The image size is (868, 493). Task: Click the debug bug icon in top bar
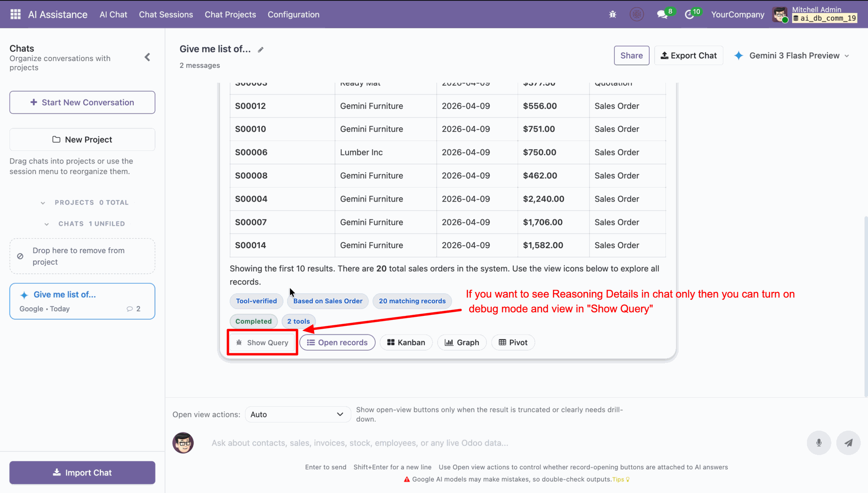[613, 14]
